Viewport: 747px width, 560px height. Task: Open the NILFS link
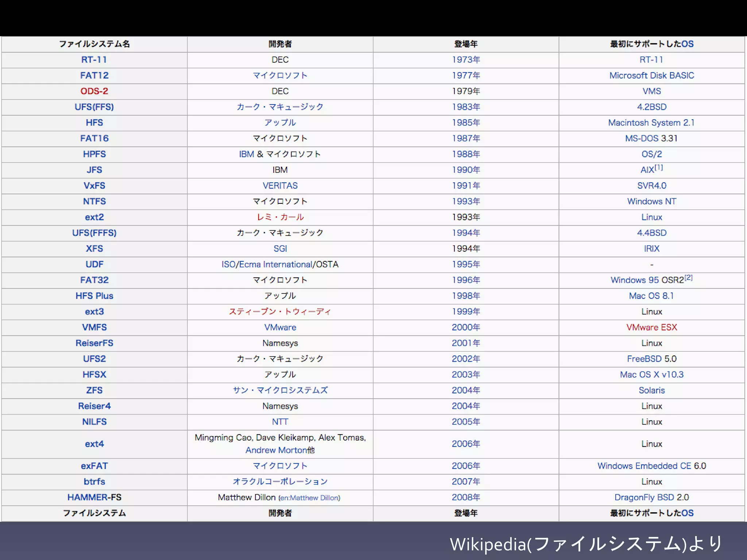94,421
